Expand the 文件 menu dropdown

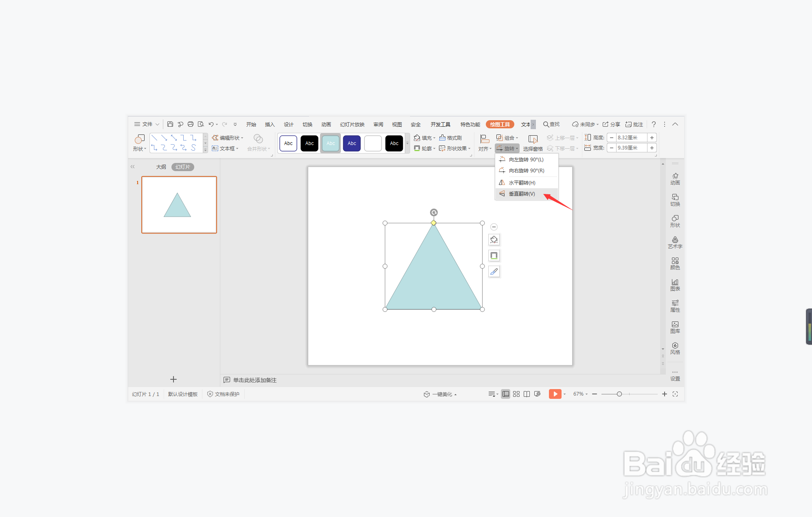(147, 124)
